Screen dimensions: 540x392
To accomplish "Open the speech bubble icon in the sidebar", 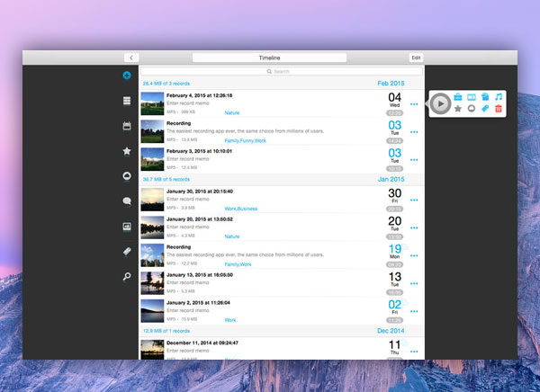I will pos(127,201).
